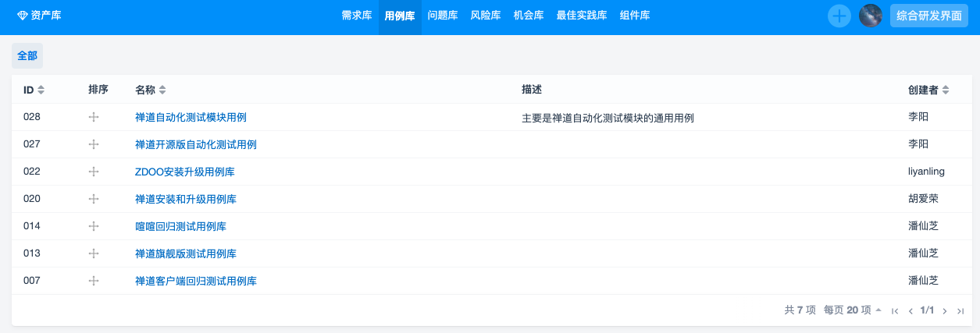This screenshot has height=333, width=980.
Task: Click the 1/1 page indicator
Action: point(928,310)
